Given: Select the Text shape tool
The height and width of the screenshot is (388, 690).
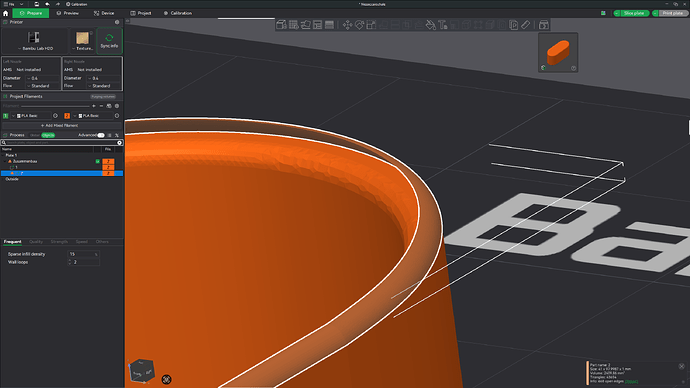Looking at the screenshot, I should click(443, 25).
